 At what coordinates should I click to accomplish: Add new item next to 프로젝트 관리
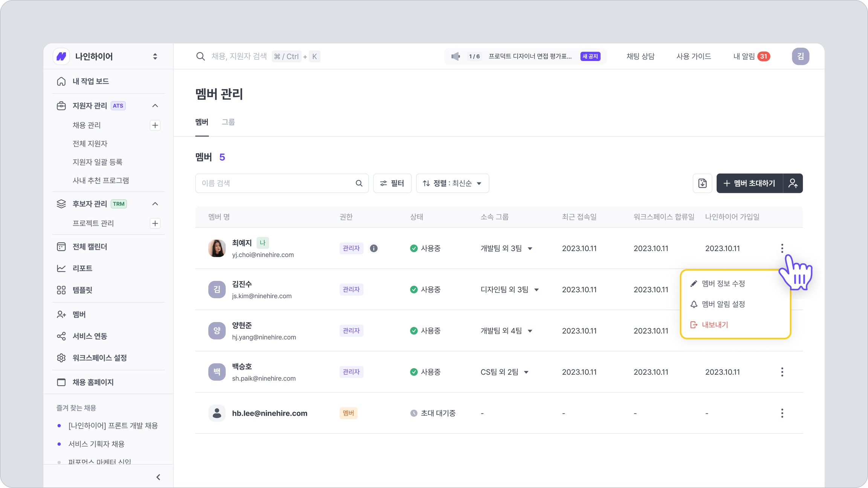click(x=155, y=223)
